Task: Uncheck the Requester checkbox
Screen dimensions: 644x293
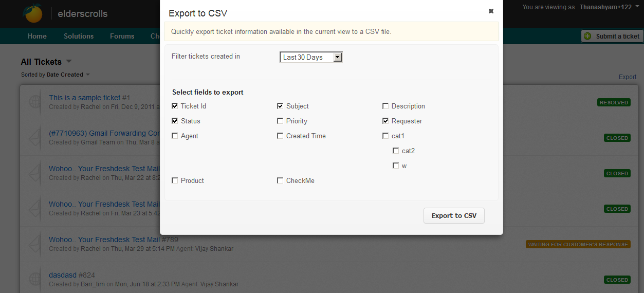Action: coord(385,121)
